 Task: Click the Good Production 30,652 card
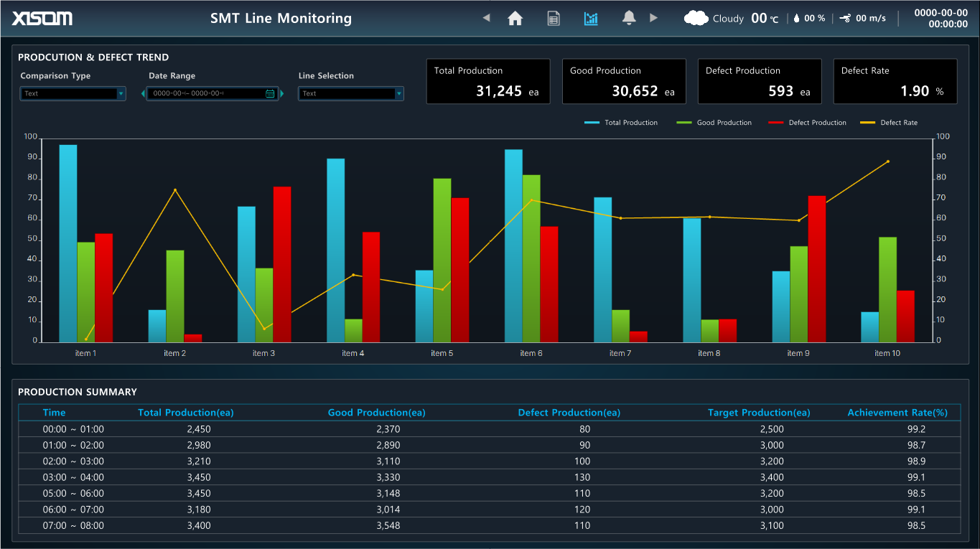(624, 81)
